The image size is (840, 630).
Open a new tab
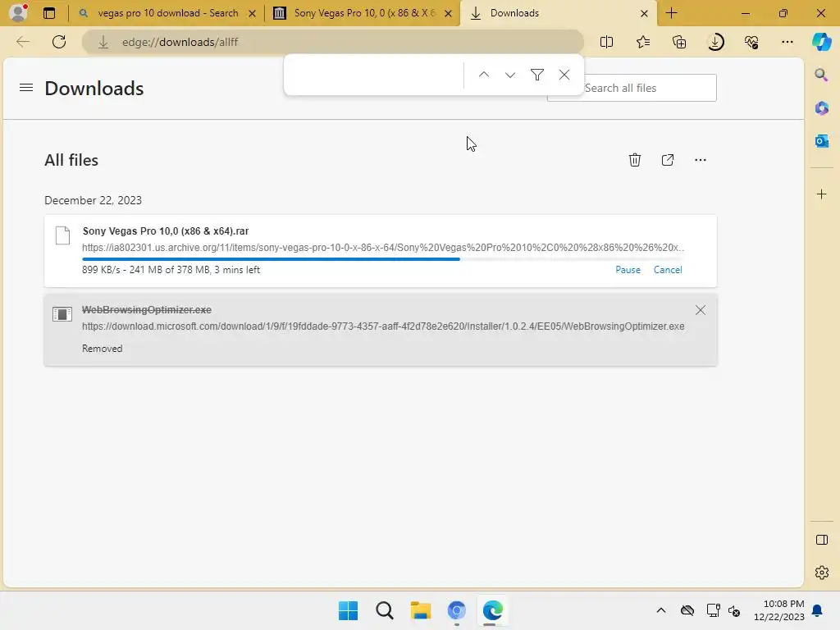tap(671, 13)
